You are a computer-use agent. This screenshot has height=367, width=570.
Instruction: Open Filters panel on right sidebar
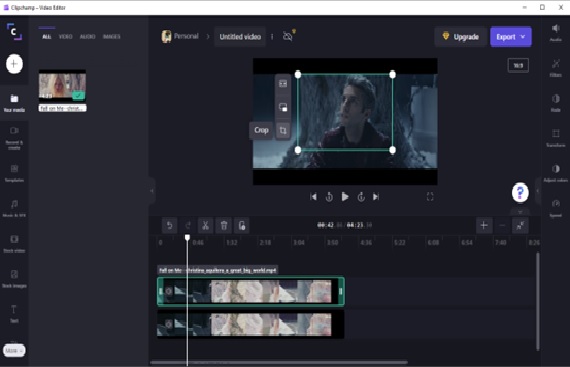[555, 68]
